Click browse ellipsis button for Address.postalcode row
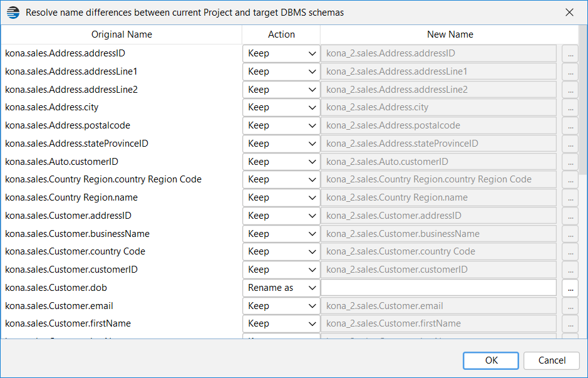588x378 pixels. pos(570,125)
